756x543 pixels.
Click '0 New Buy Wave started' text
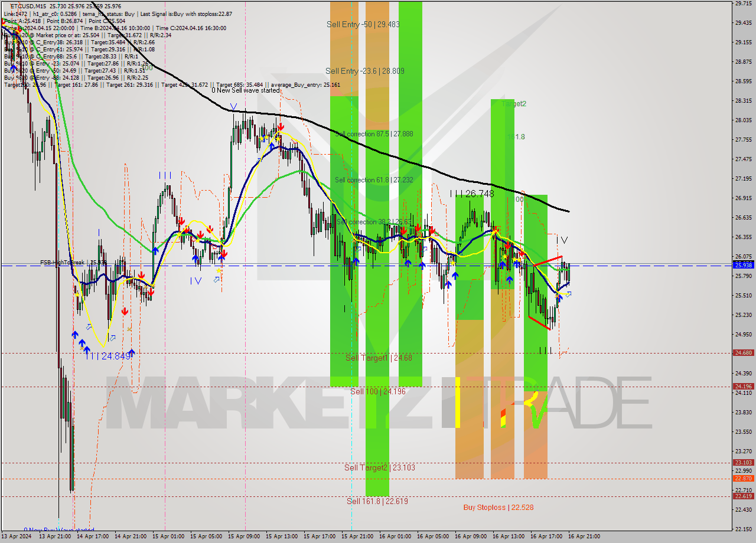(58, 530)
